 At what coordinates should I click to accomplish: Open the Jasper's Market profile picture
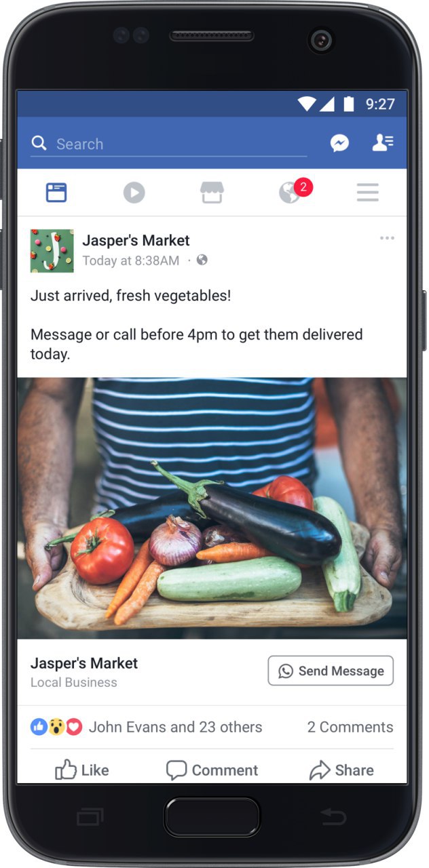pos(52,251)
